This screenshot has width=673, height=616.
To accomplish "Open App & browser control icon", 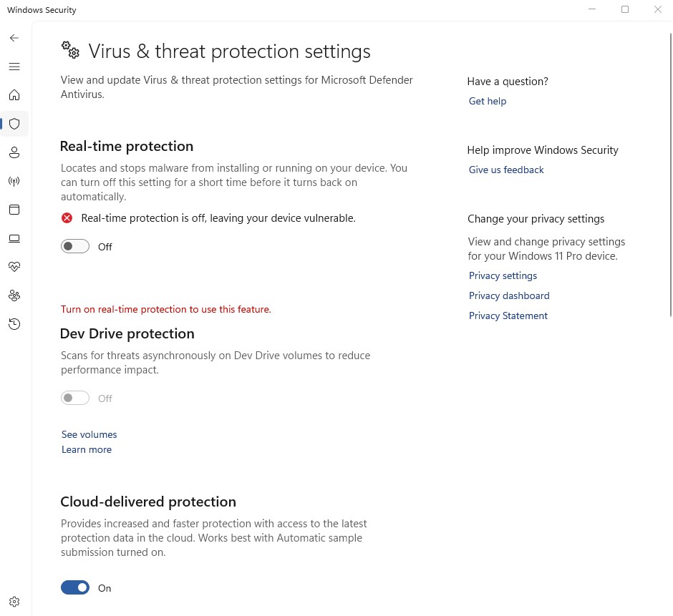I will click(x=14, y=210).
